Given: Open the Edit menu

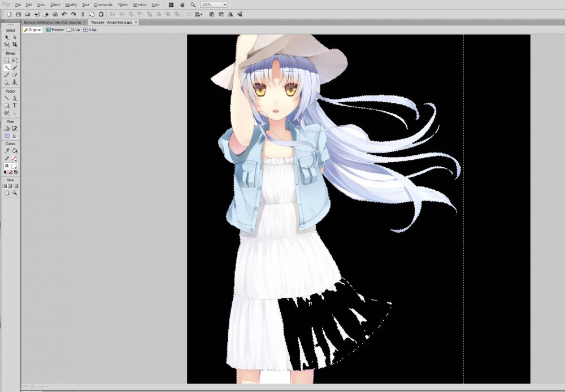Looking at the screenshot, I should click(x=29, y=5).
